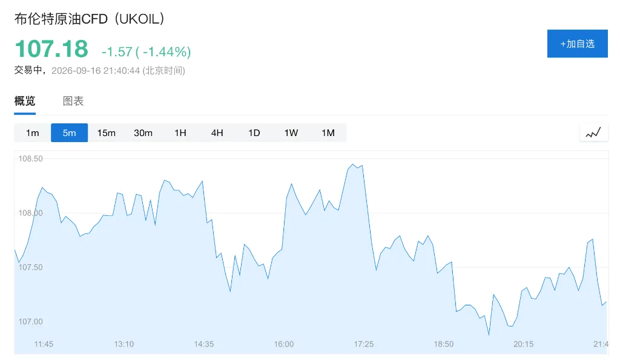Select the 1M monthly interval

[328, 132]
